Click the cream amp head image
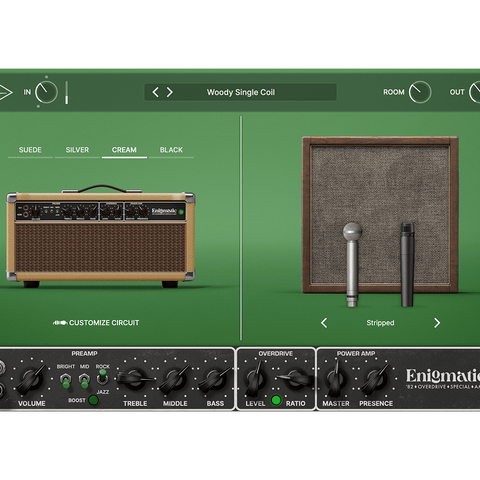The height and width of the screenshot is (480, 480). [100, 236]
